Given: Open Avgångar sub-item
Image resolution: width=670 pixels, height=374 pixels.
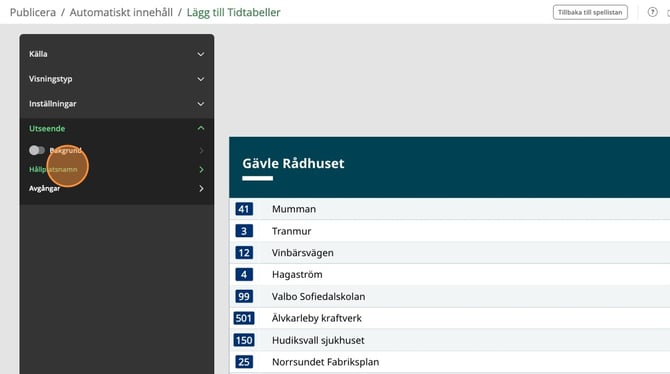Looking at the screenshot, I should click(x=44, y=188).
